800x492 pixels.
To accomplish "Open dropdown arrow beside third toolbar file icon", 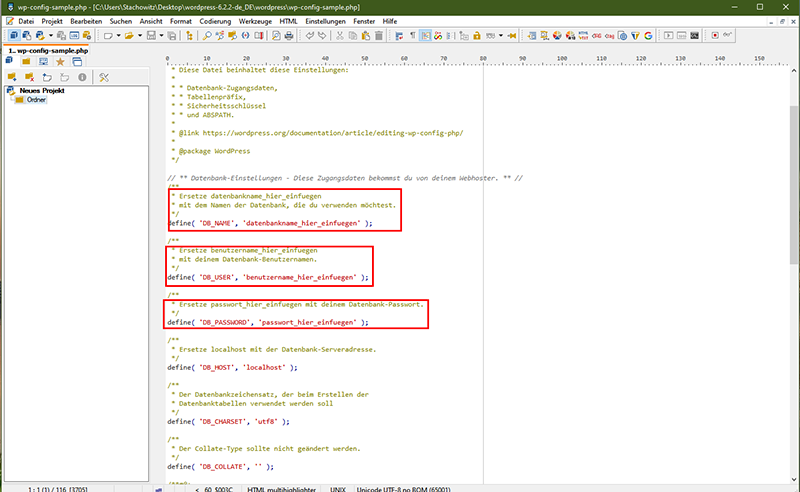I will coord(51,36).
